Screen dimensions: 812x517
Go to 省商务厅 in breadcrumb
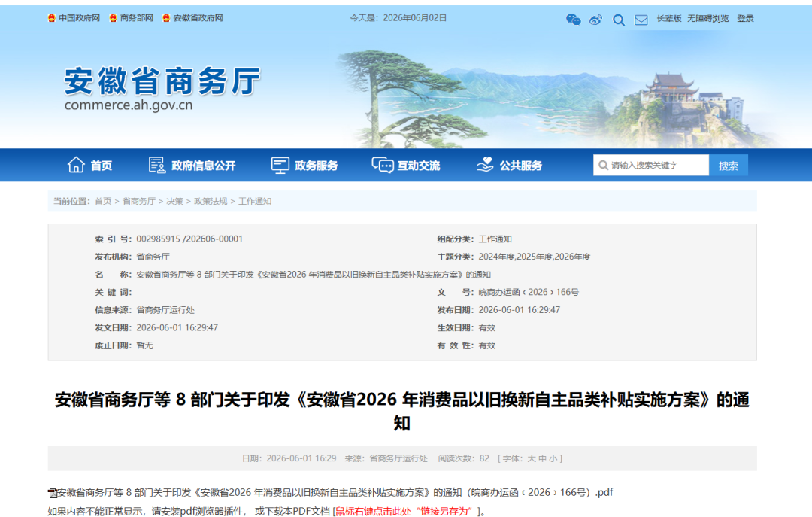tap(139, 201)
